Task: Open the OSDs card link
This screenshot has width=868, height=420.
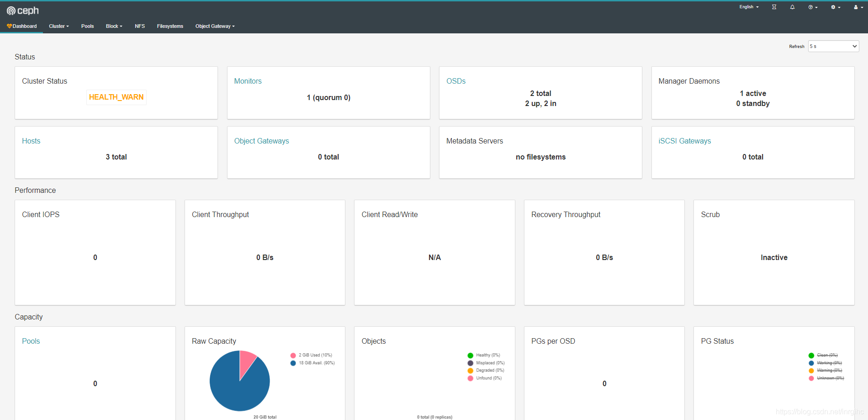Action: pos(455,81)
